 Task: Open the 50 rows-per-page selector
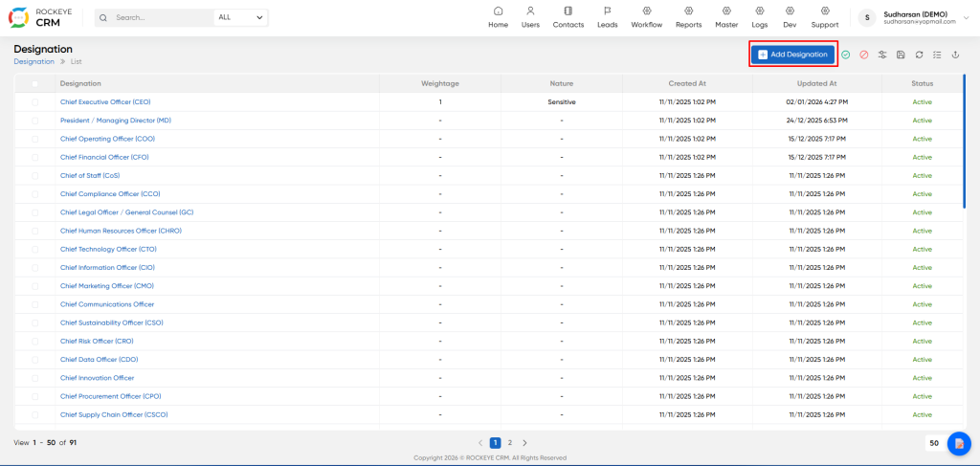(934, 443)
